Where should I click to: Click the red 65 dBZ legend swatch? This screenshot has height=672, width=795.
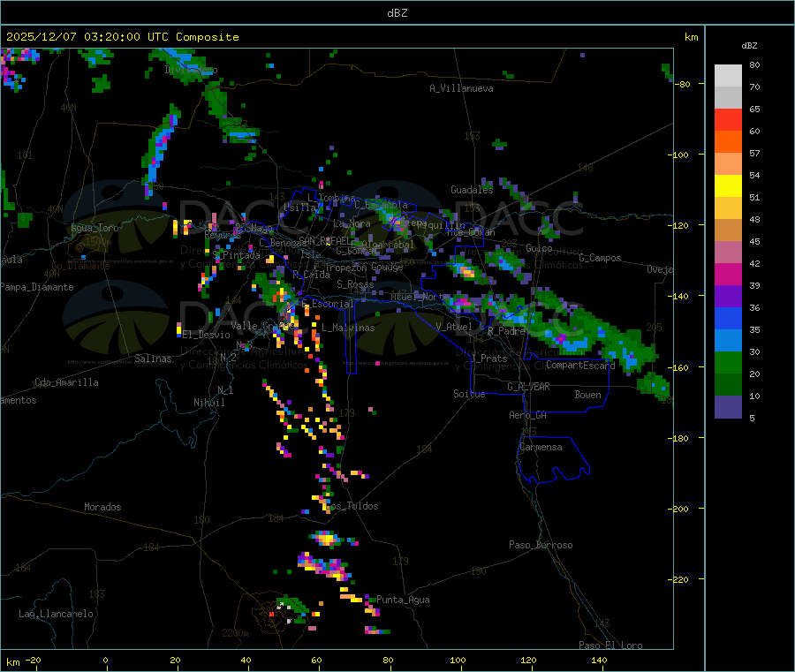pos(728,119)
